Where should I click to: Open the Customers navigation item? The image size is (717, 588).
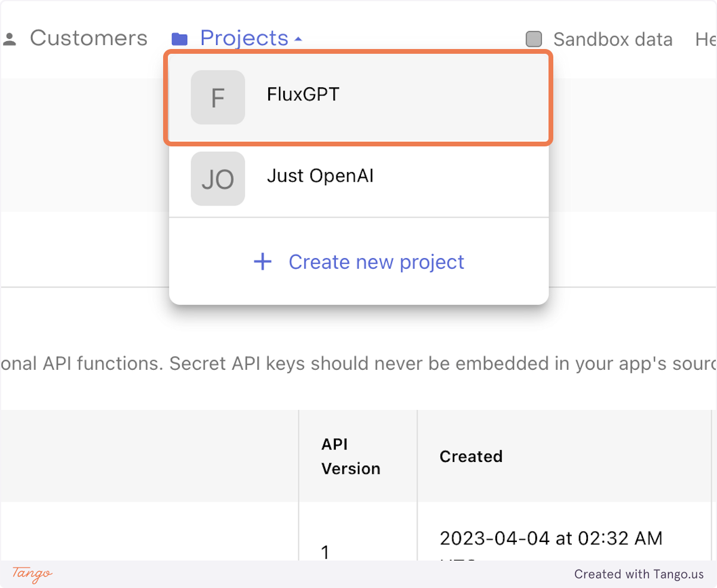[88, 38]
